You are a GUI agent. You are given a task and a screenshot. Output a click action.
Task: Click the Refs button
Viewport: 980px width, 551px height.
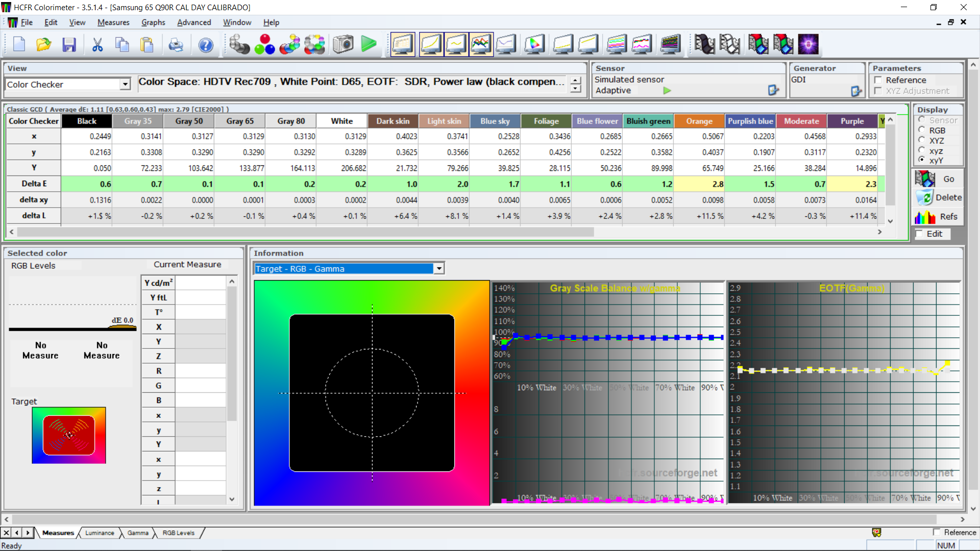coord(938,217)
